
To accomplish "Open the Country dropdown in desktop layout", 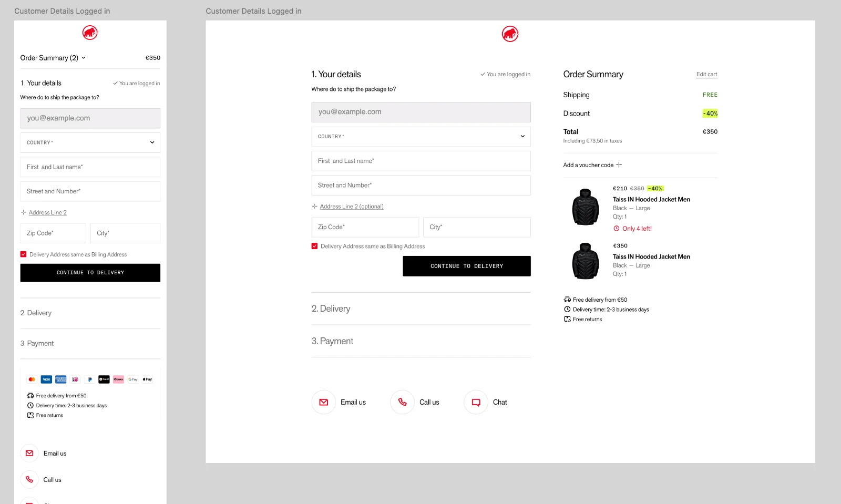I will click(420, 137).
